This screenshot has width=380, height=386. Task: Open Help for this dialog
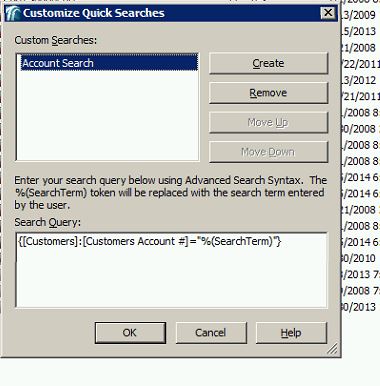[291, 333]
